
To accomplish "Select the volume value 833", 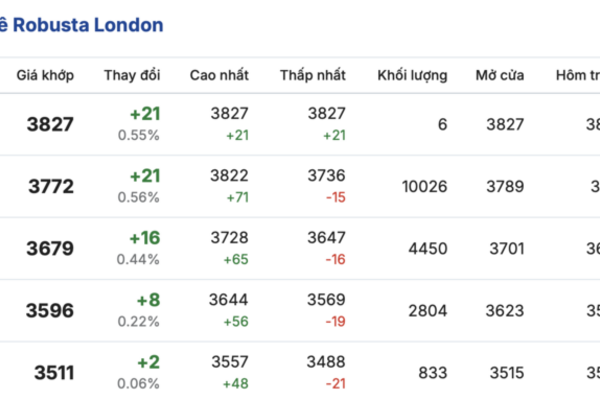I will click(433, 372).
